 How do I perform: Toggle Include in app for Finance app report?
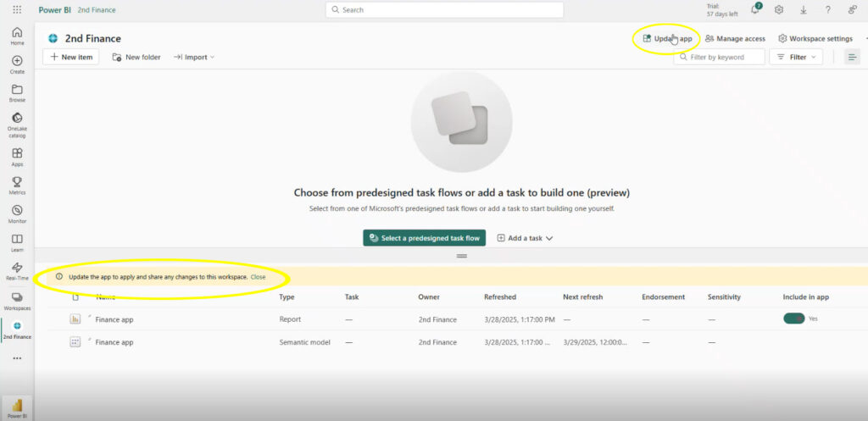point(793,319)
